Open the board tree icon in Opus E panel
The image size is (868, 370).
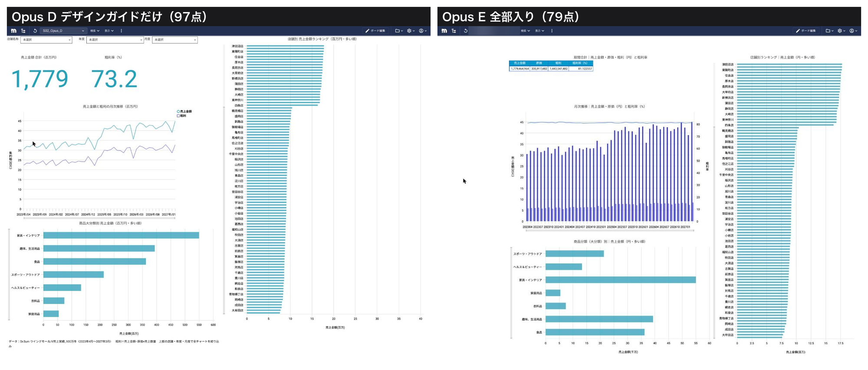454,31
